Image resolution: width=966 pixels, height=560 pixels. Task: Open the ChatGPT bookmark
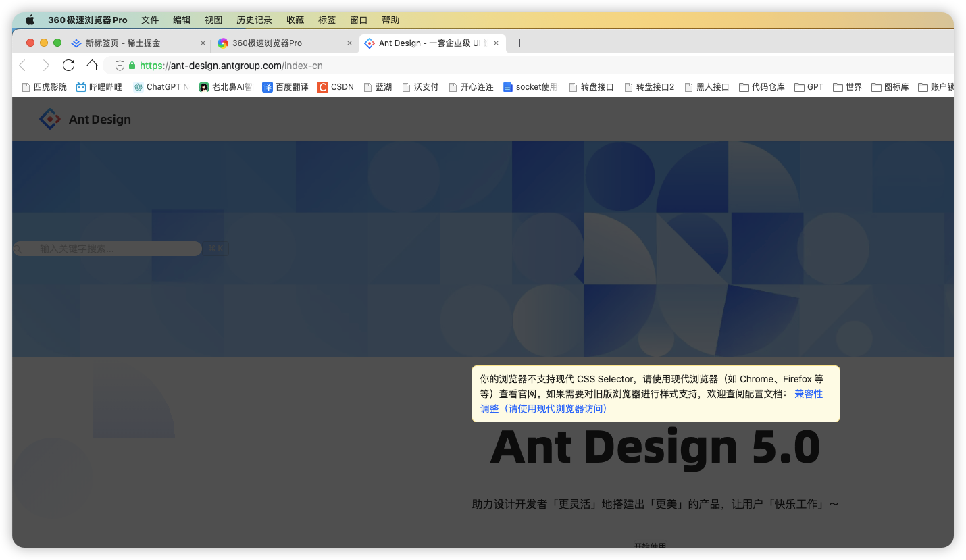coord(161,87)
